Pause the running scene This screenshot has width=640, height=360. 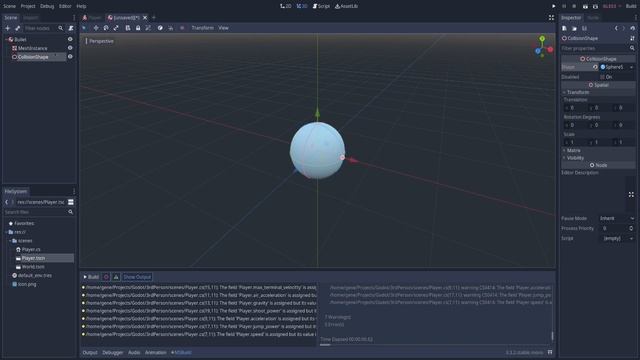[x=564, y=6]
